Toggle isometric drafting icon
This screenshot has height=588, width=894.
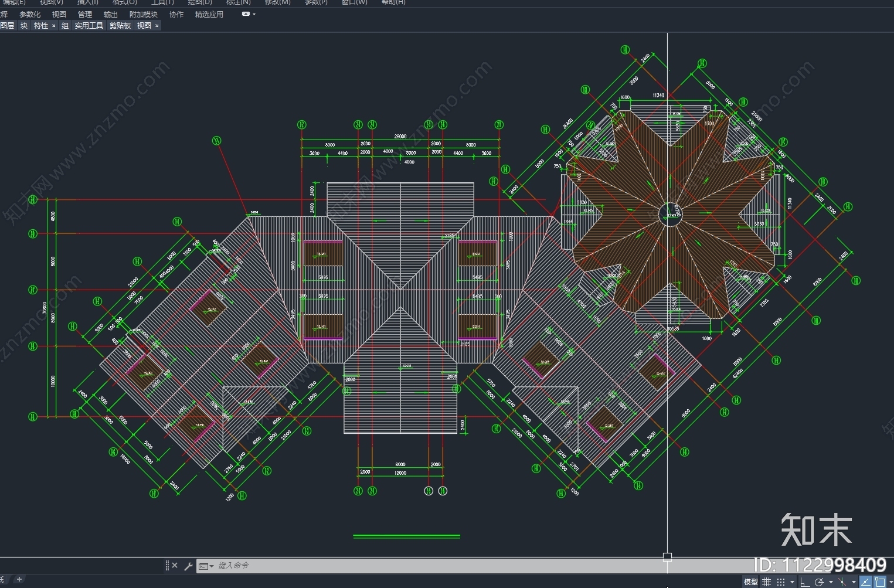[x=842, y=582]
